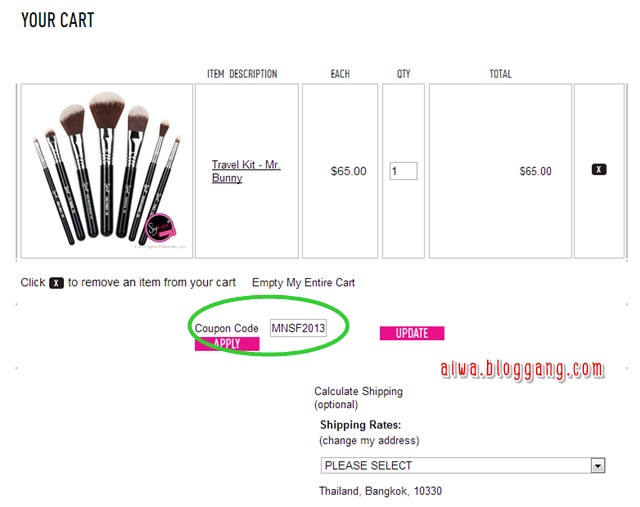
Task: Click the pink Sigma badge on product image
Action: pyautogui.click(x=160, y=227)
